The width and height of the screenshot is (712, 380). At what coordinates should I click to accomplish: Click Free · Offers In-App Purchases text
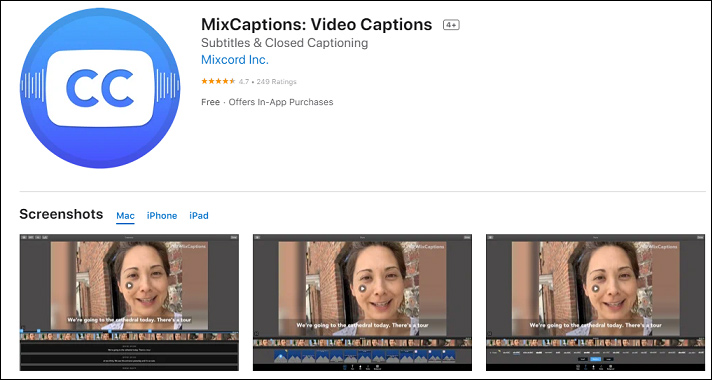point(267,102)
